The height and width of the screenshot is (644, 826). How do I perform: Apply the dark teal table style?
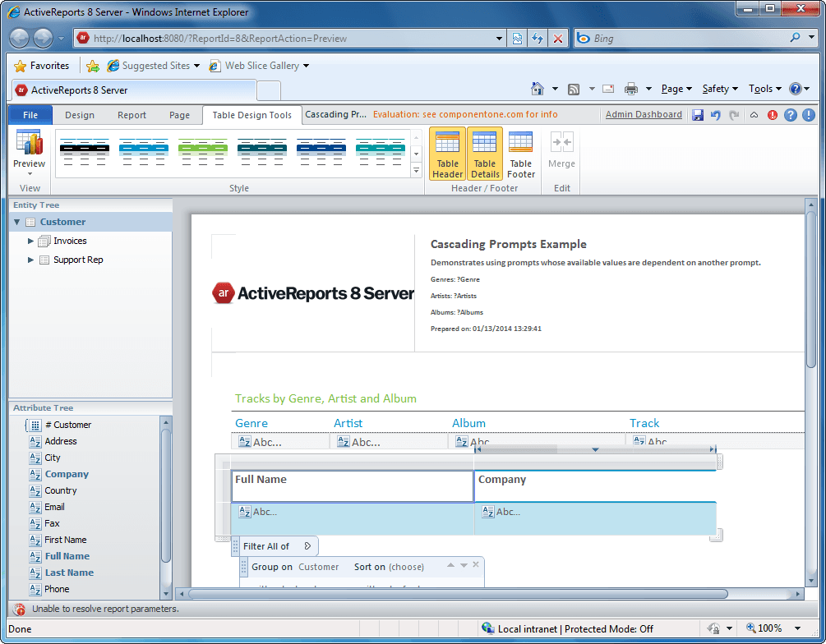point(262,153)
